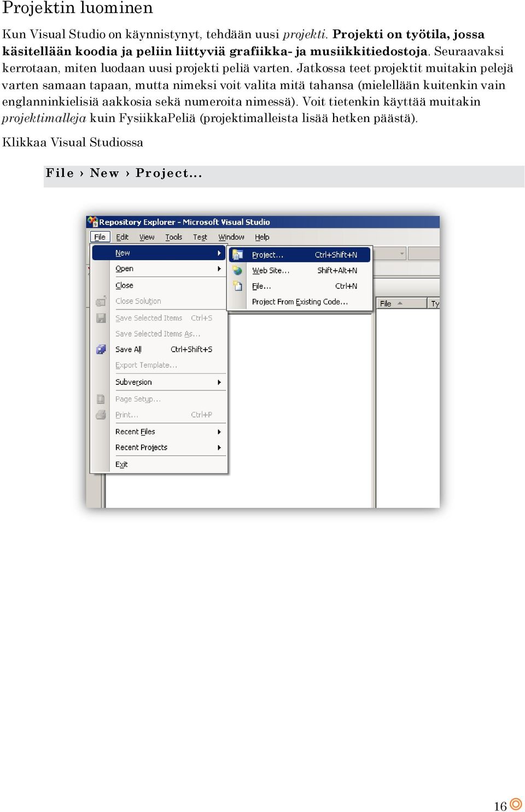Click the File › New › Project... instruction text
Image resolution: width=525 pixels, height=812 pixels.
(124, 173)
